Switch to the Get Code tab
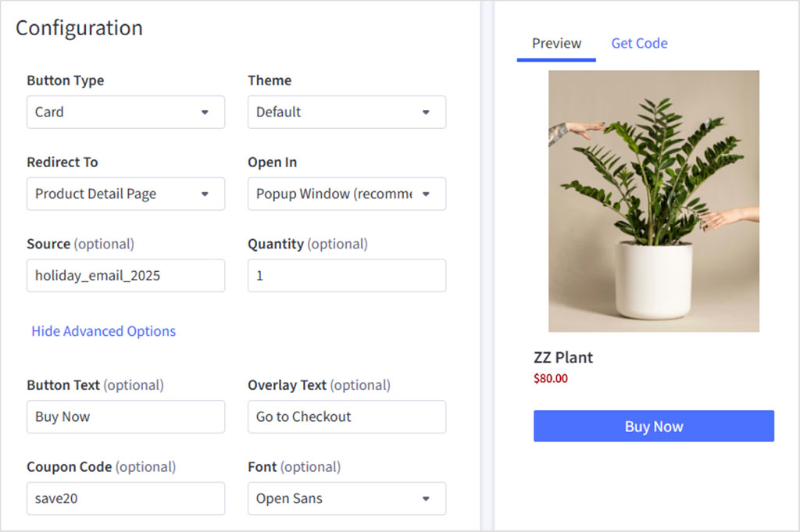The height and width of the screenshot is (532, 800). coord(639,43)
